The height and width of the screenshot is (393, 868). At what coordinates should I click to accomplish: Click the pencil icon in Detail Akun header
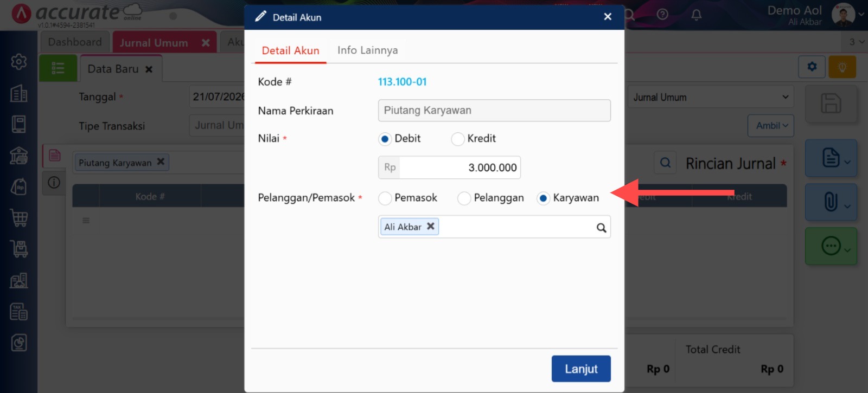point(260,16)
